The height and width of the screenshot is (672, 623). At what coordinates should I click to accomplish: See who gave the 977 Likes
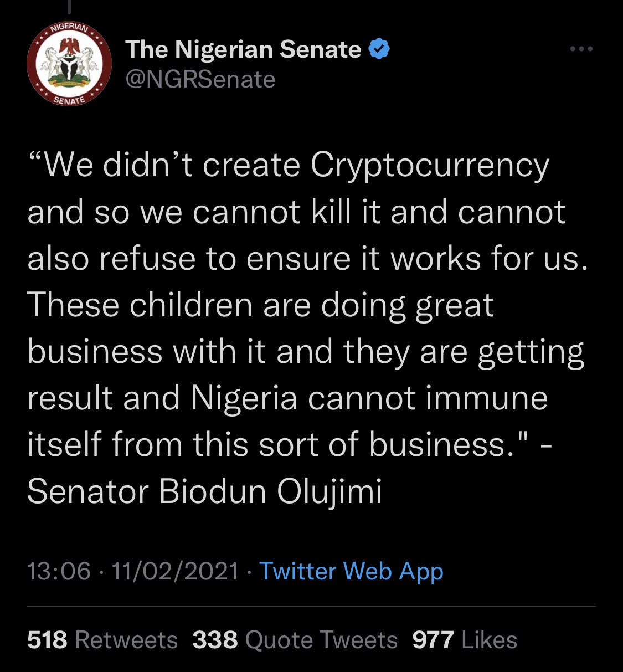coord(465,640)
